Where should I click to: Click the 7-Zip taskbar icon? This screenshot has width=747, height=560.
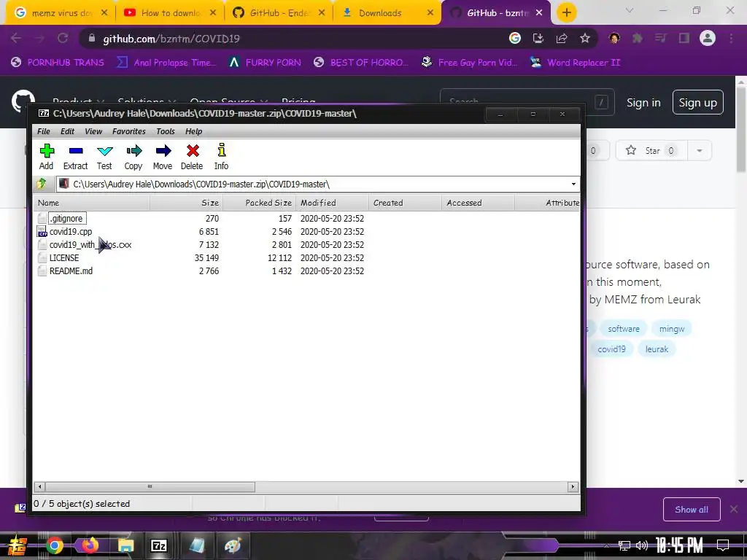coord(158,545)
